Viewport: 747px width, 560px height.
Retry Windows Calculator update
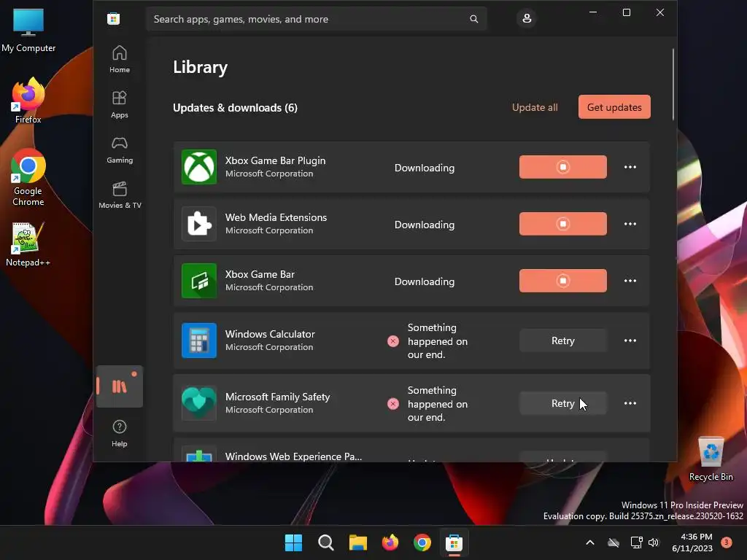562,341
